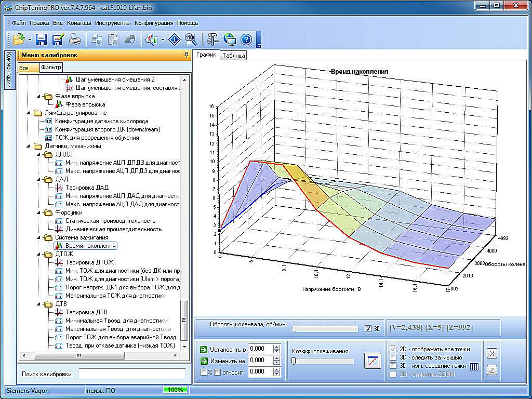Click the printer icon in toolbar
This screenshot has height=399, width=532.
75,39
